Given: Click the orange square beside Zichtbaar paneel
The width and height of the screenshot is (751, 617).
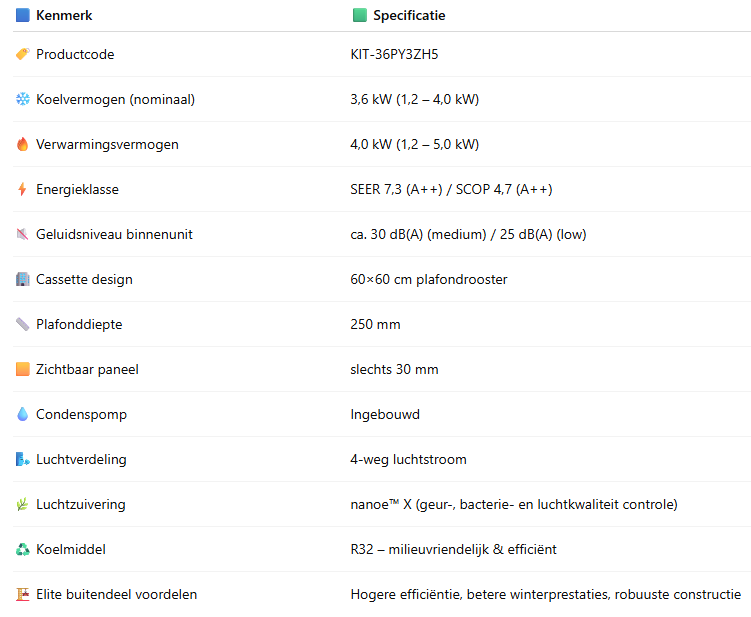Looking at the screenshot, I should click(x=23, y=369).
